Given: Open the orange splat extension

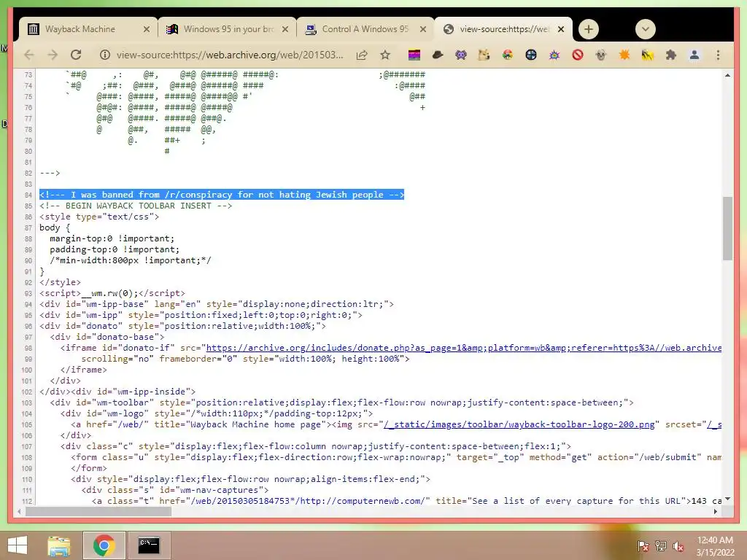Looking at the screenshot, I should [x=624, y=55].
